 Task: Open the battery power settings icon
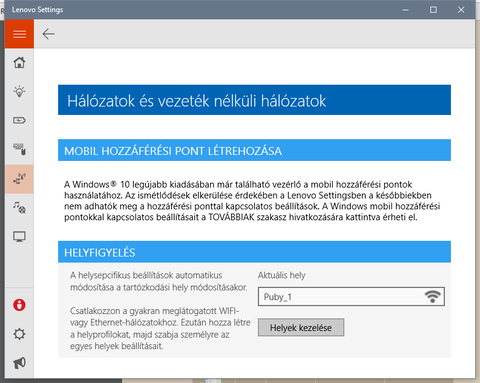(19, 120)
